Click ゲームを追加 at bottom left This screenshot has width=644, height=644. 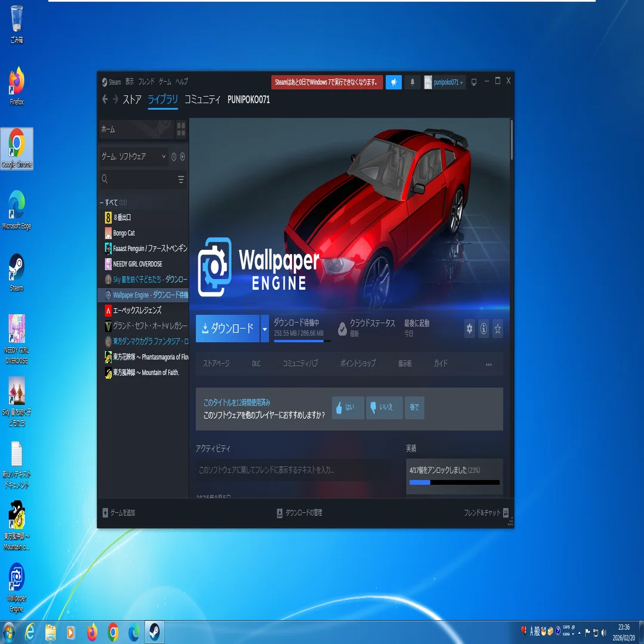119,513
